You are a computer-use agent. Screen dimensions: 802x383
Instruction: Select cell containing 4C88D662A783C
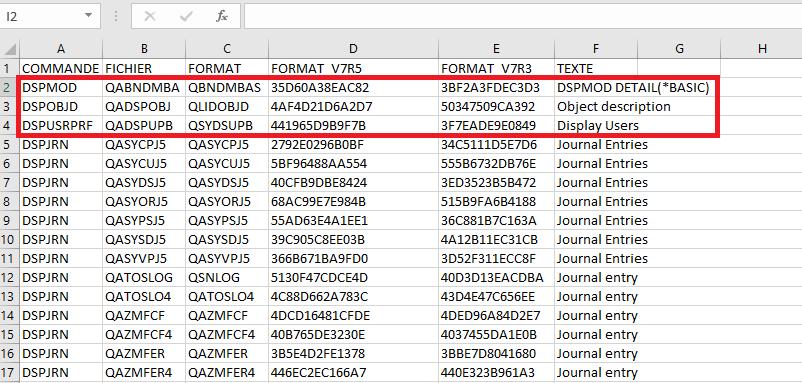(x=353, y=296)
